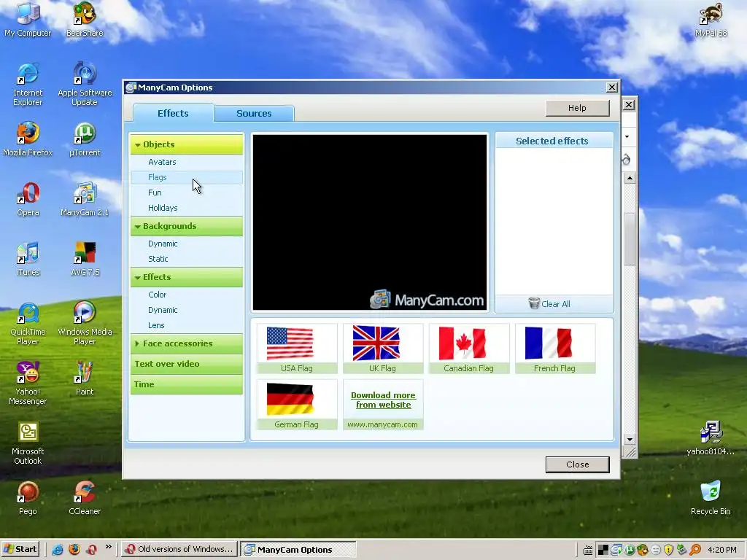Switch to the Effects tab
The height and width of the screenshot is (560, 747).
tap(173, 113)
